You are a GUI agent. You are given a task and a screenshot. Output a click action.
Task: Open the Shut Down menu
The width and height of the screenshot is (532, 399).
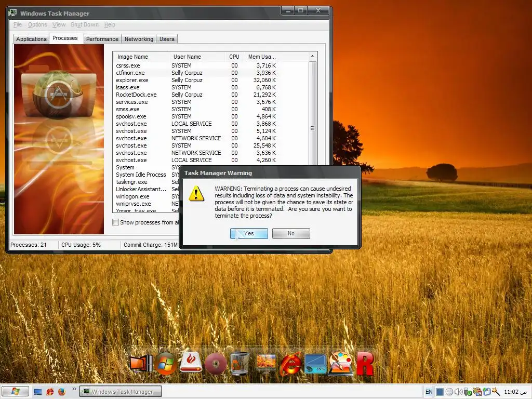click(85, 24)
